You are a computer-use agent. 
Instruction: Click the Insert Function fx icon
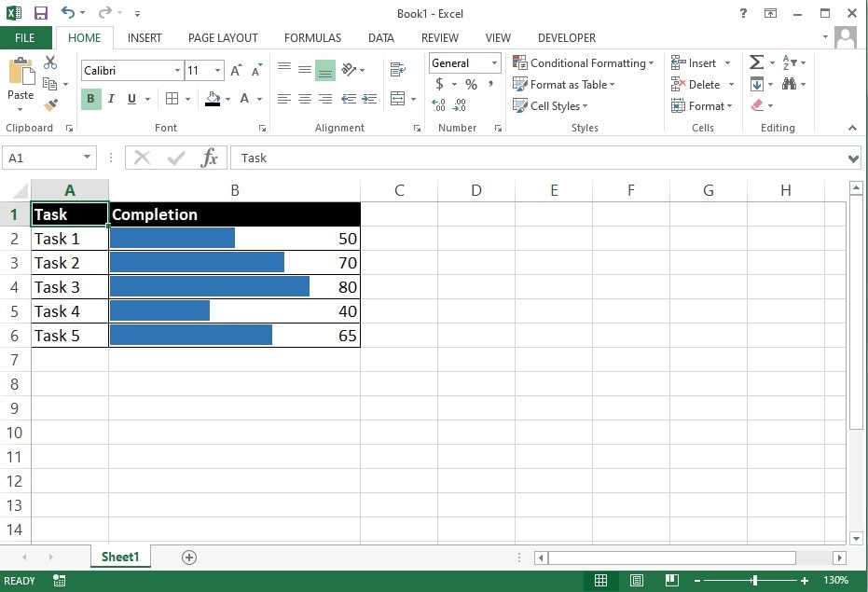(x=209, y=158)
